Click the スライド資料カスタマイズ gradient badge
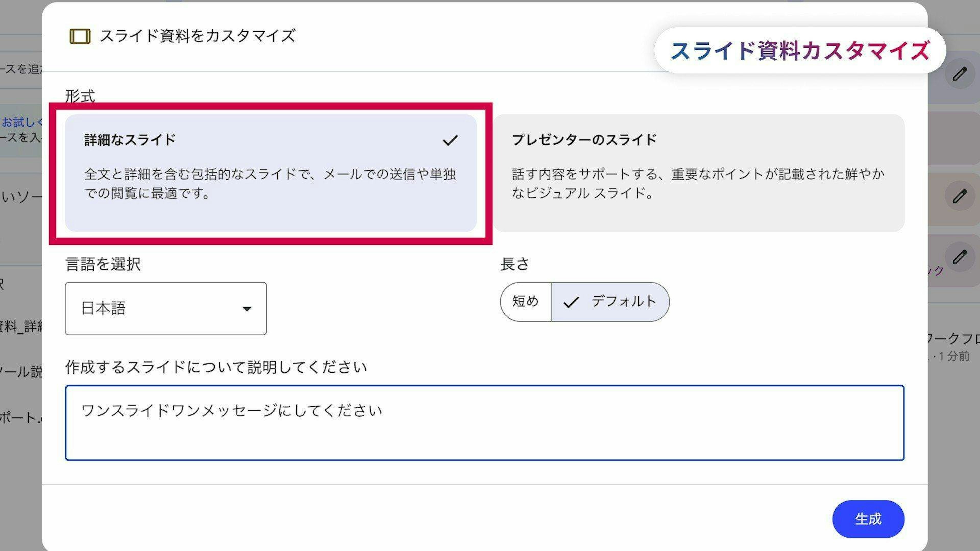Screen dimensions: 980x551 coord(800,51)
